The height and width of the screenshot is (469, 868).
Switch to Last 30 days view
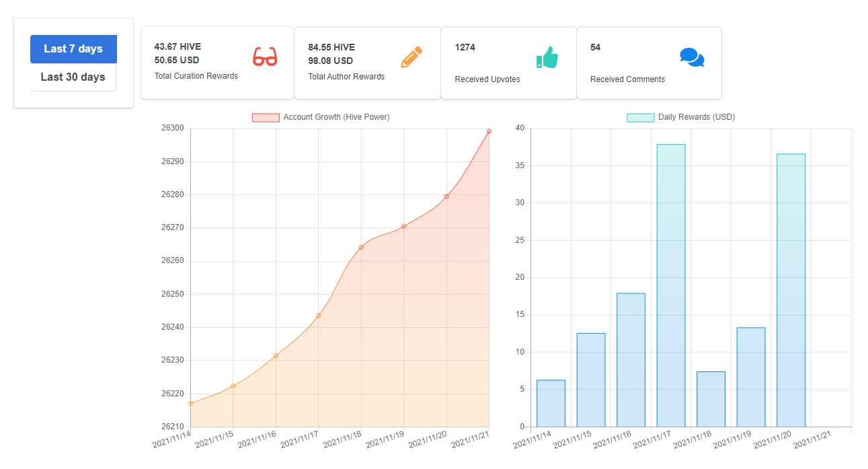pos(73,77)
